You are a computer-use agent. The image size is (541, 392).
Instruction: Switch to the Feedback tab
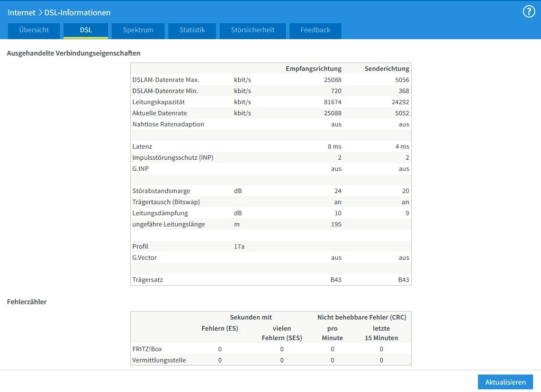pos(315,30)
